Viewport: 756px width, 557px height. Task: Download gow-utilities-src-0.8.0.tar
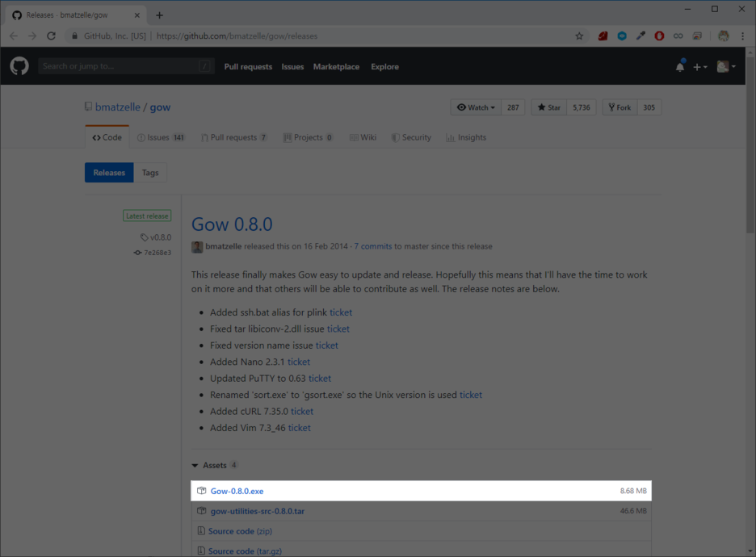[x=258, y=511]
